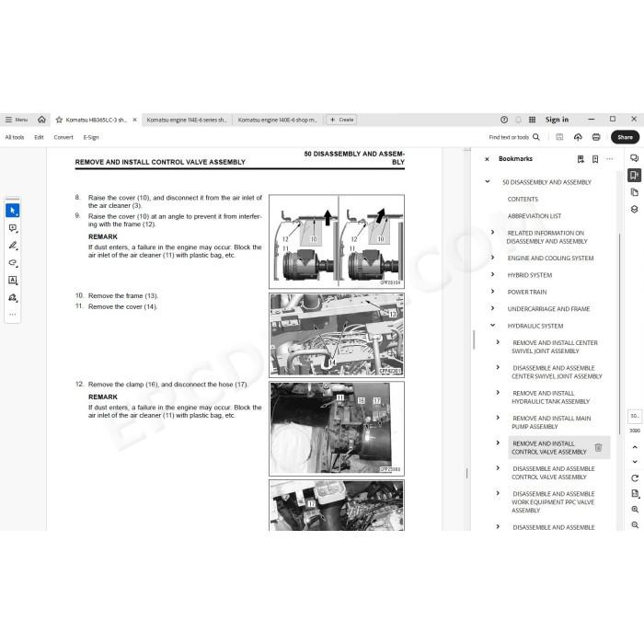
Task: Open the Layers panel icon
Action: 634,210
